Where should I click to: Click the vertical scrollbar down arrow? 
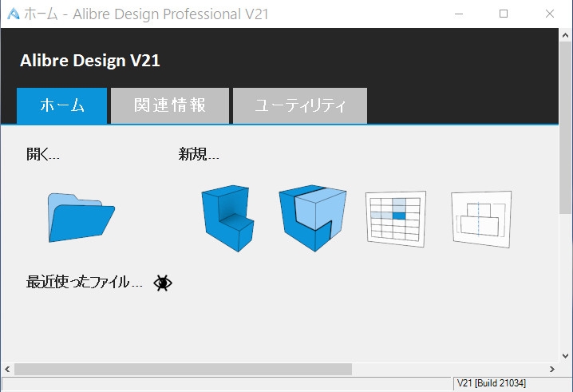(x=565, y=356)
